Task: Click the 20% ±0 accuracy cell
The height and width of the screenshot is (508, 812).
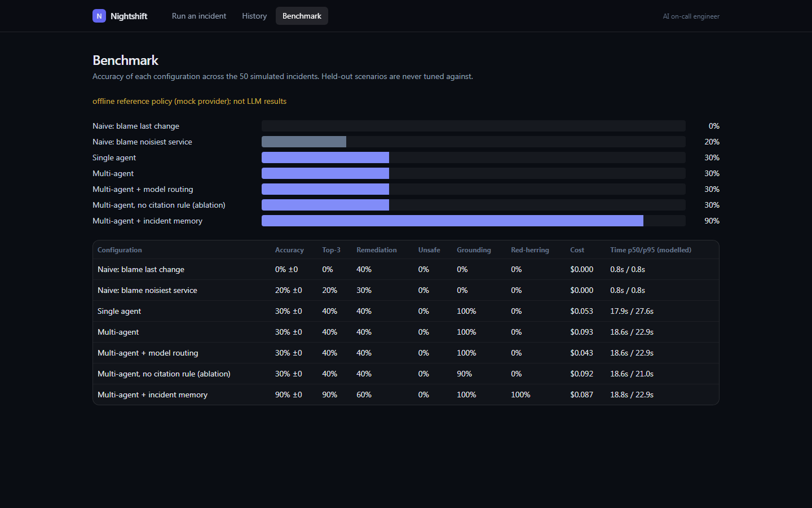Action: pos(289,290)
